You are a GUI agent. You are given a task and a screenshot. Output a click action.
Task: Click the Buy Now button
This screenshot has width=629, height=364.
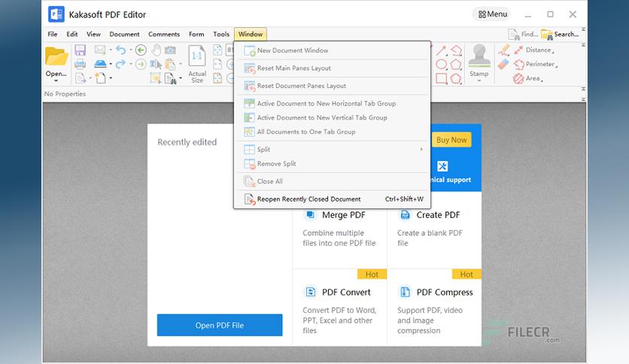click(x=451, y=140)
